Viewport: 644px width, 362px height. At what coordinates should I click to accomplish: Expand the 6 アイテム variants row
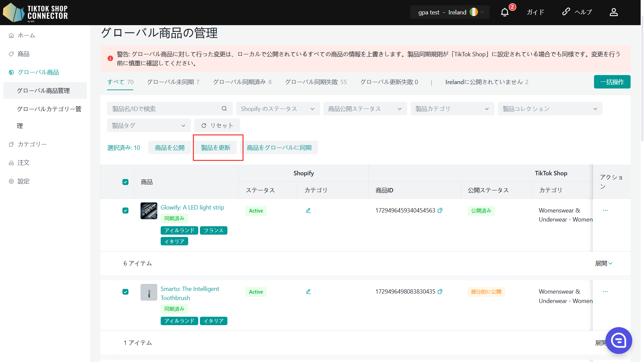tap(604, 263)
